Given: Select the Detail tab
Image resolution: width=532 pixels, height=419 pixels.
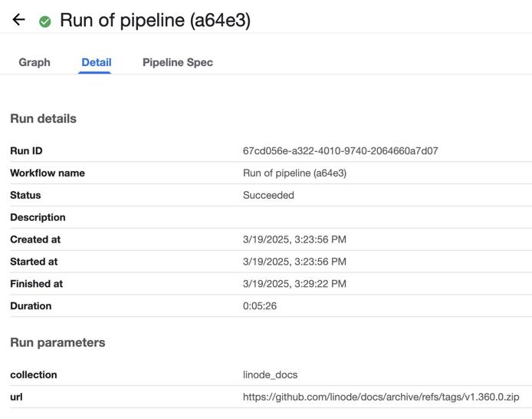Looking at the screenshot, I should coord(97,62).
